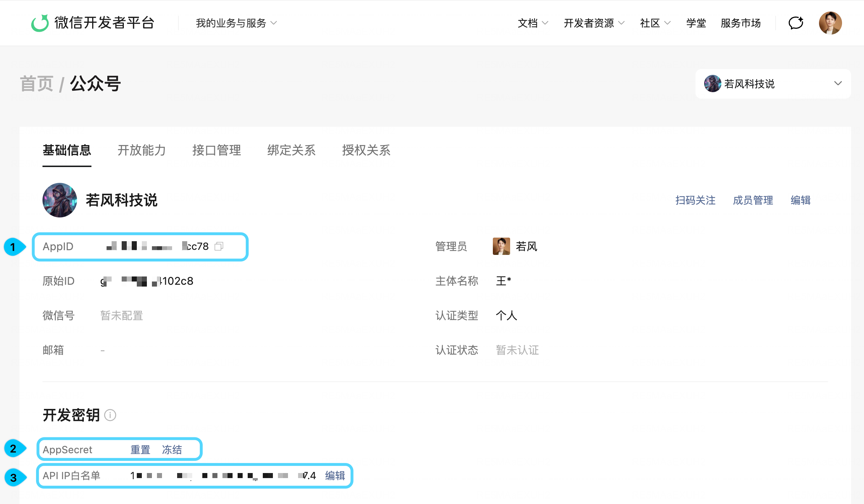Image resolution: width=864 pixels, height=504 pixels.
Task: Open the 社区 dropdown
Action: (x=655, y=23)
